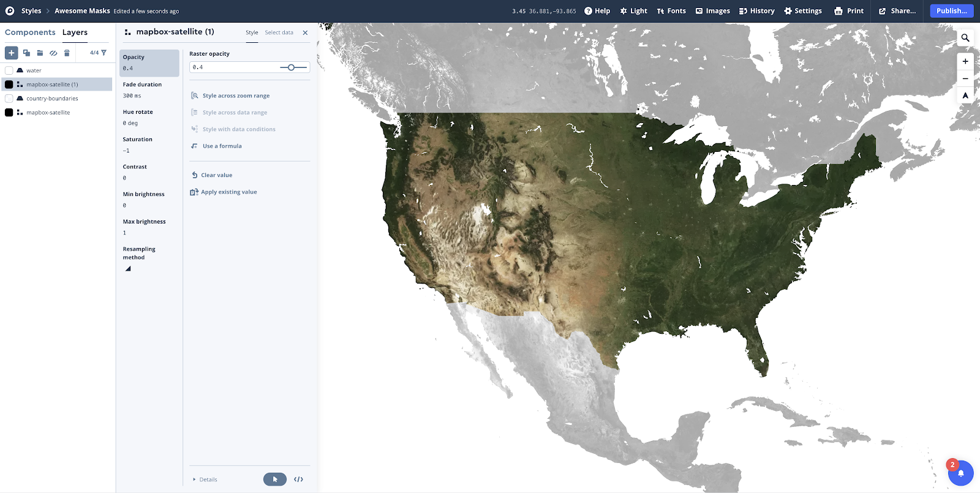Select Fade duration property
The image size is (980, 493).
[149, 90]
